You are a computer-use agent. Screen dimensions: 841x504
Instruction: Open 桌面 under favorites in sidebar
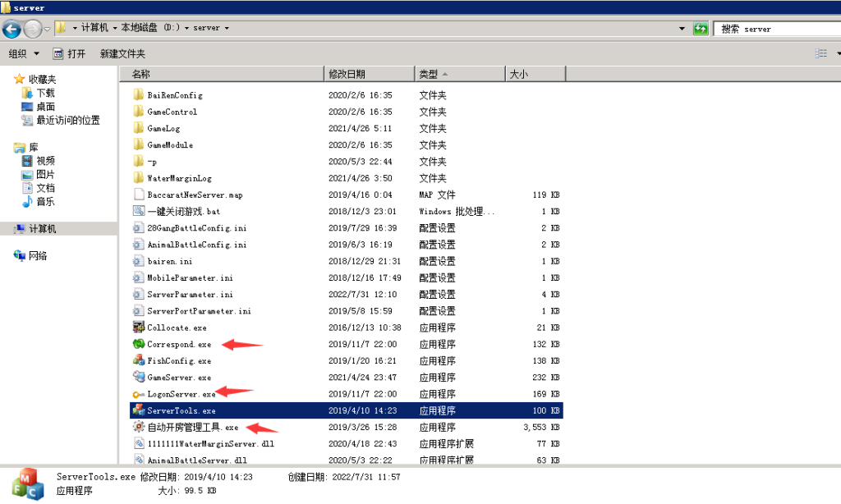(x=45, y=107)
